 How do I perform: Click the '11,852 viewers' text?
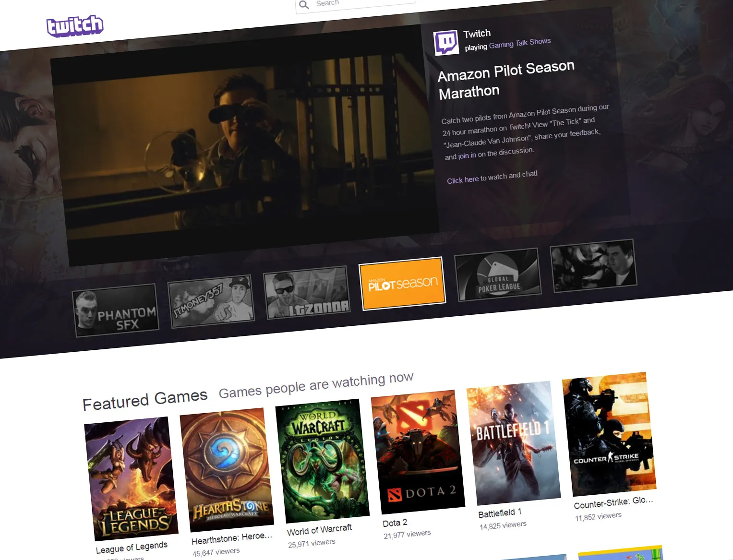598,516
